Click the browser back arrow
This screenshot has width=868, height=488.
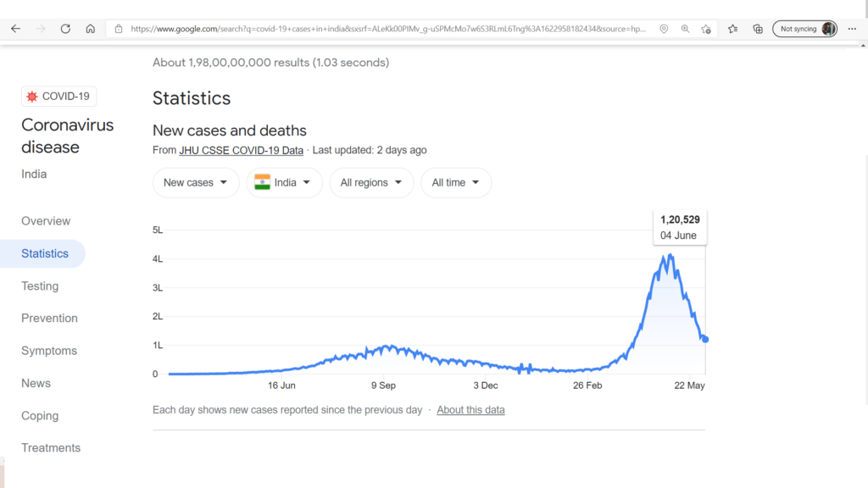(x=15, y=29)
